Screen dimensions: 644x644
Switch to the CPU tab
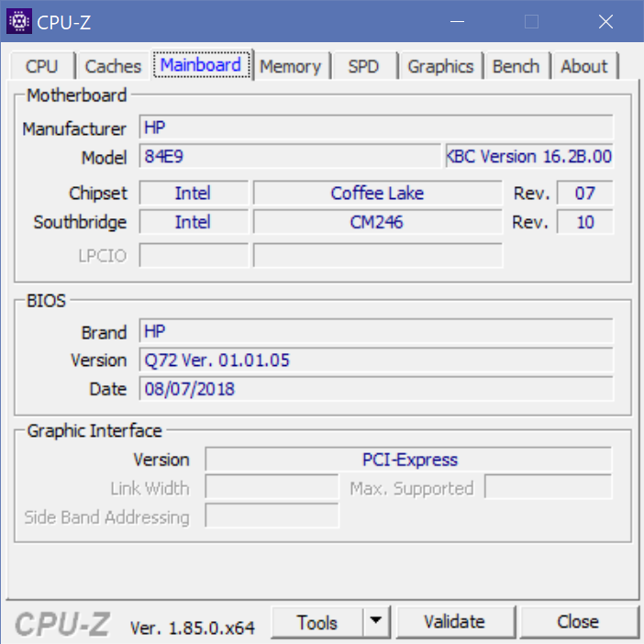pos(42,66)
